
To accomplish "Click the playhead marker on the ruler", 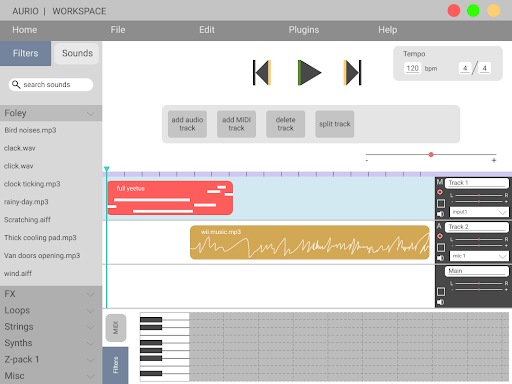I will 107,169.
